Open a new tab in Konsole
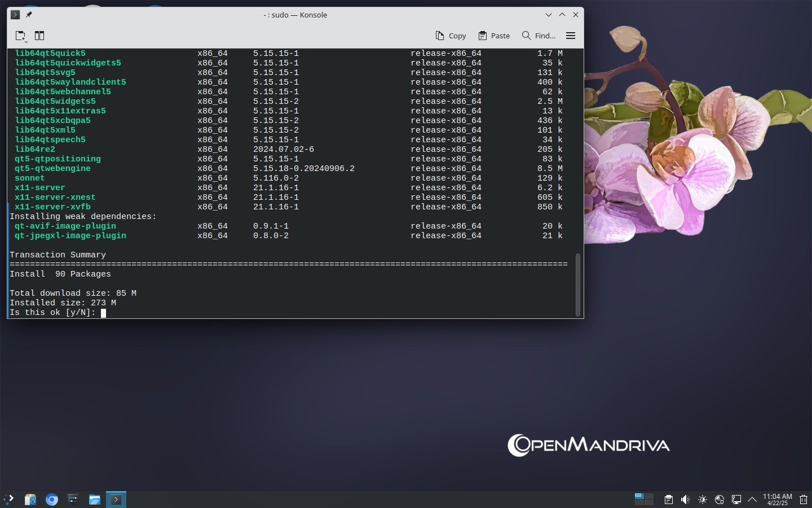Screen dimensions: 812x508 tap(21, 36)
